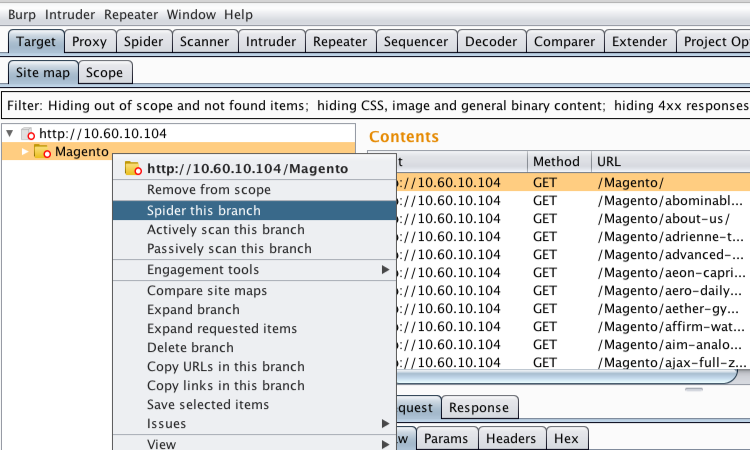Choose Expand branch

(254, 310)
